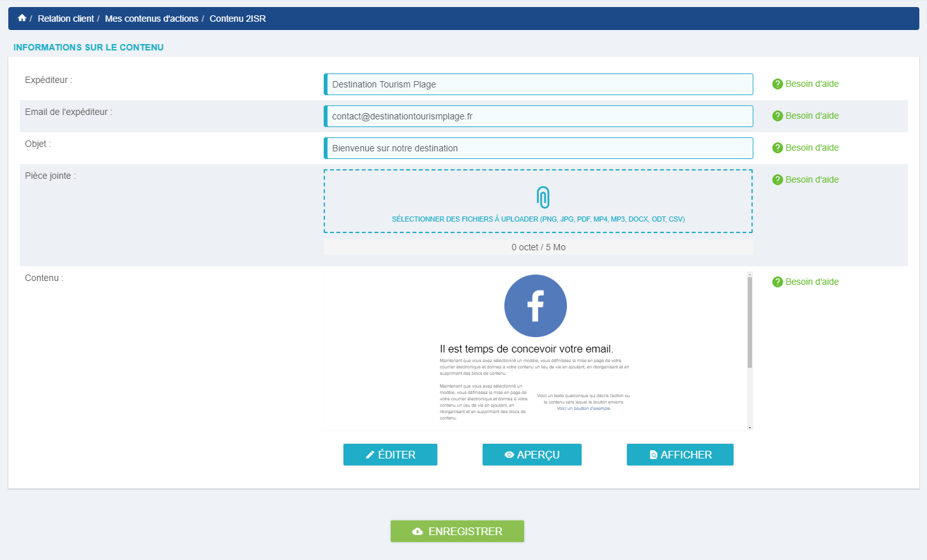Focus the sender email address field
This screenshot has width=927, height=560.
[539, 116]
